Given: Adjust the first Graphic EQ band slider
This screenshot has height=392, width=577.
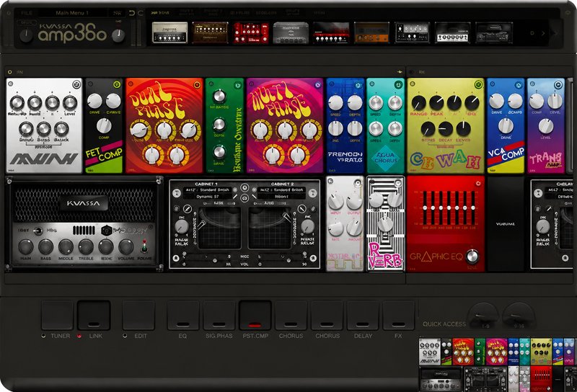Looking at the screenshot, I should click(425, 208).
